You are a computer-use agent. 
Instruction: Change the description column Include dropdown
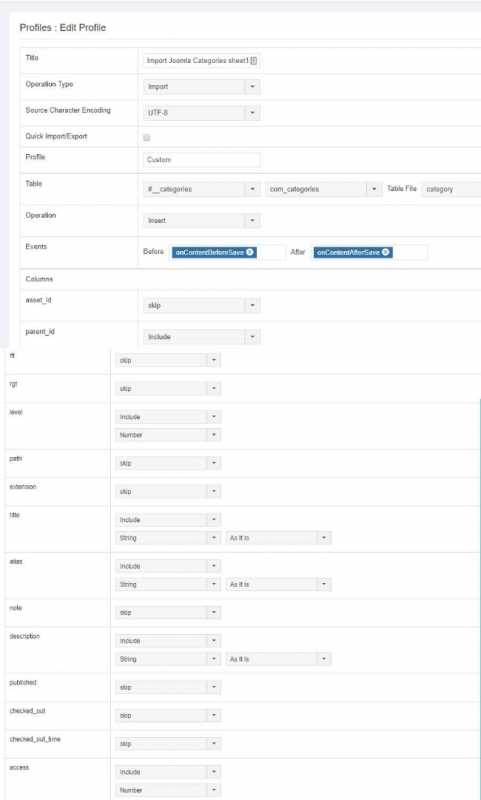(168, 641)
